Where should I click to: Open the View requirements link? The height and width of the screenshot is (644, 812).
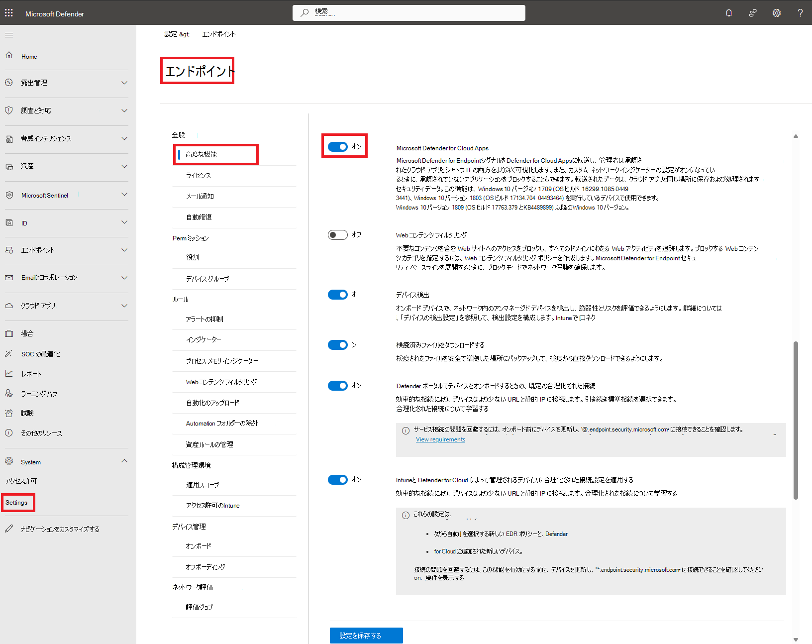pos(440,439)
